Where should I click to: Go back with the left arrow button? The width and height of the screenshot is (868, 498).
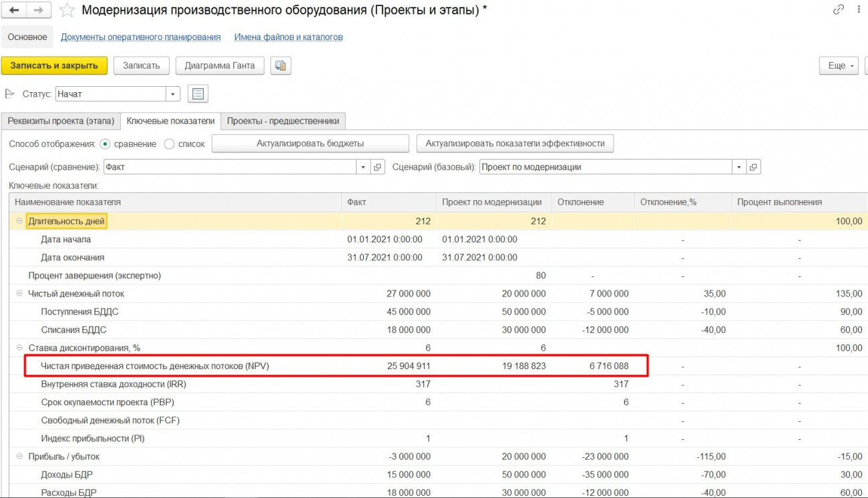pos(15,10)
